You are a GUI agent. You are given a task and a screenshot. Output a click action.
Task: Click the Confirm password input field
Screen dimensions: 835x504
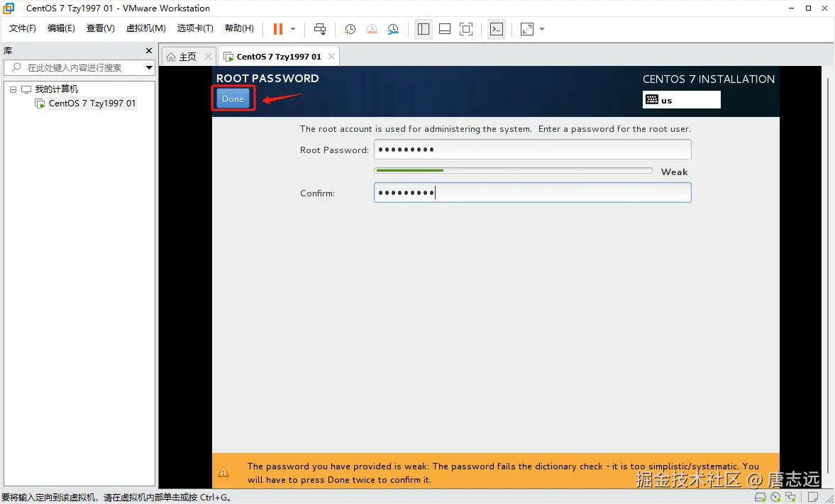coord(533,193)
